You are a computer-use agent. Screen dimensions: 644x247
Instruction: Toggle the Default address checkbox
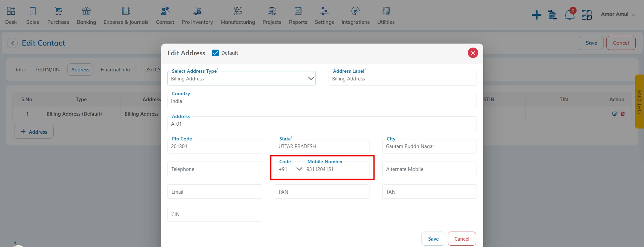pos(215,53)
